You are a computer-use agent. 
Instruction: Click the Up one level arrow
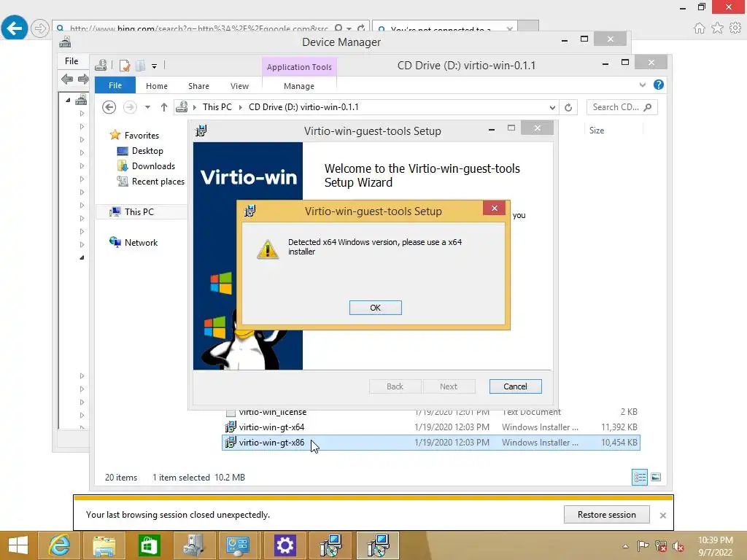(164, 107)
